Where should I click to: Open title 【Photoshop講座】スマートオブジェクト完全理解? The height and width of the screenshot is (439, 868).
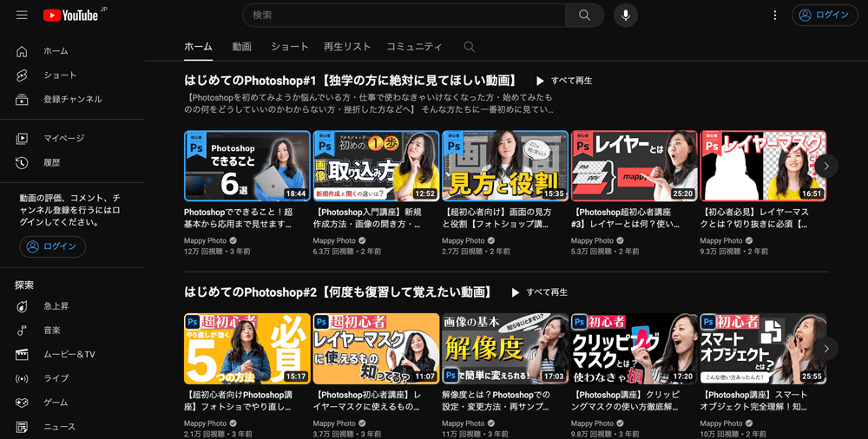pyautogui.click(x=754, y=401)
